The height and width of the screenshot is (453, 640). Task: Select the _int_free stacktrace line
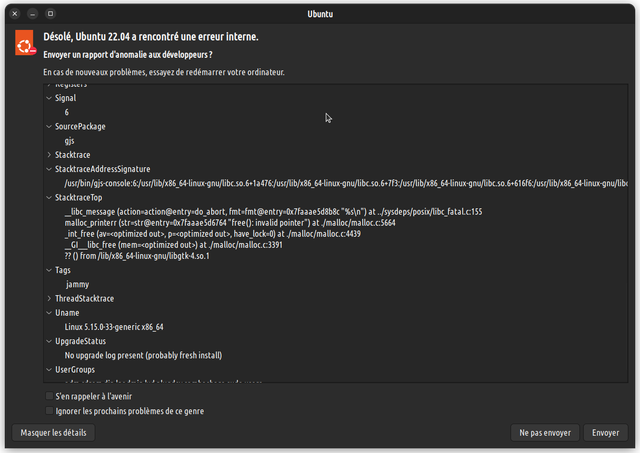(212, 234)
